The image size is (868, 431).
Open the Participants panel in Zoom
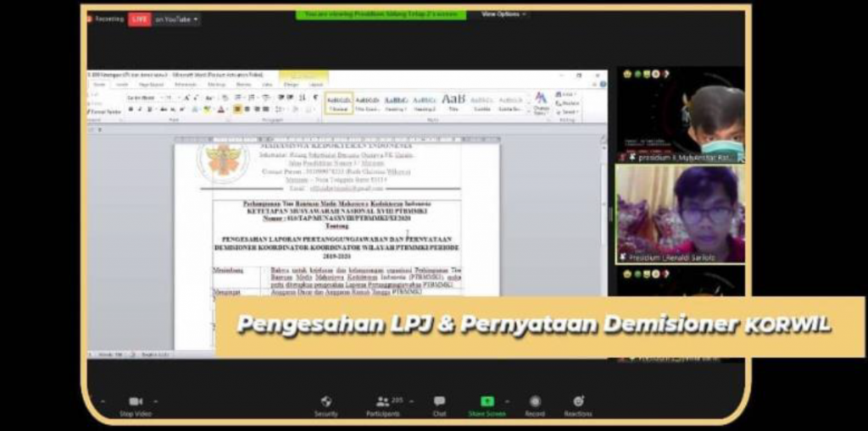point(382,406)
